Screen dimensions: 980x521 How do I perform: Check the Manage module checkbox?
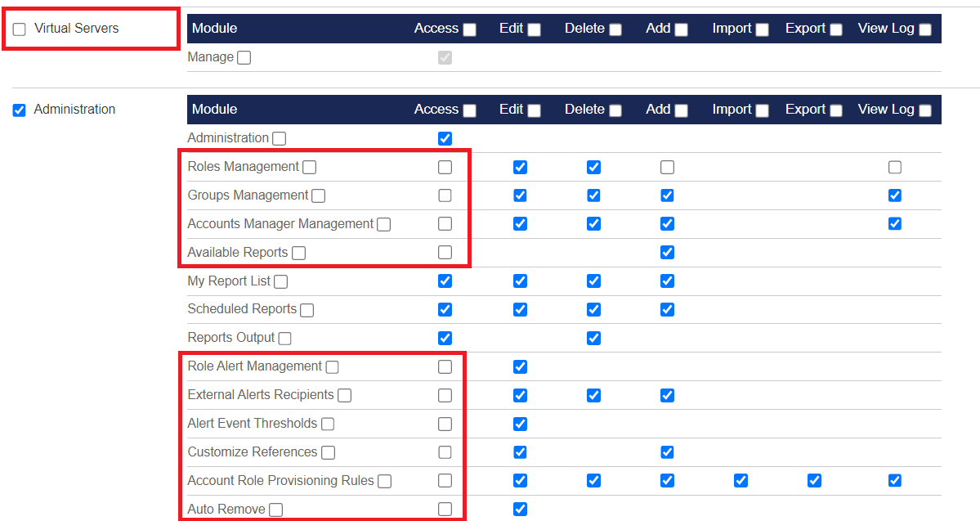point(244,57)
